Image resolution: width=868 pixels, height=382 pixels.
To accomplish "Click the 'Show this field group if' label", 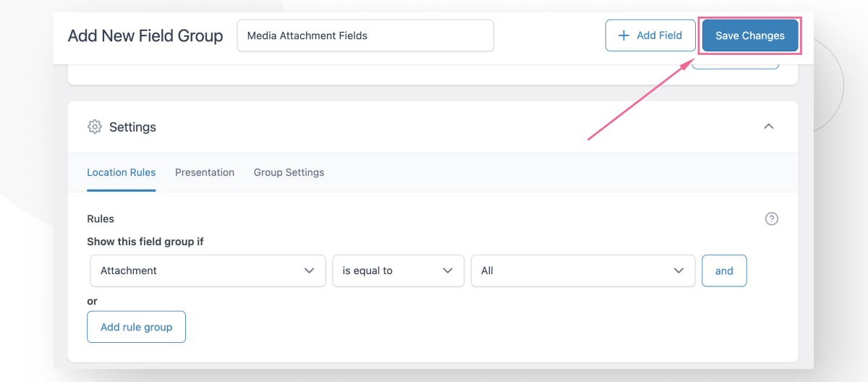I will click(x=145, y=242).
